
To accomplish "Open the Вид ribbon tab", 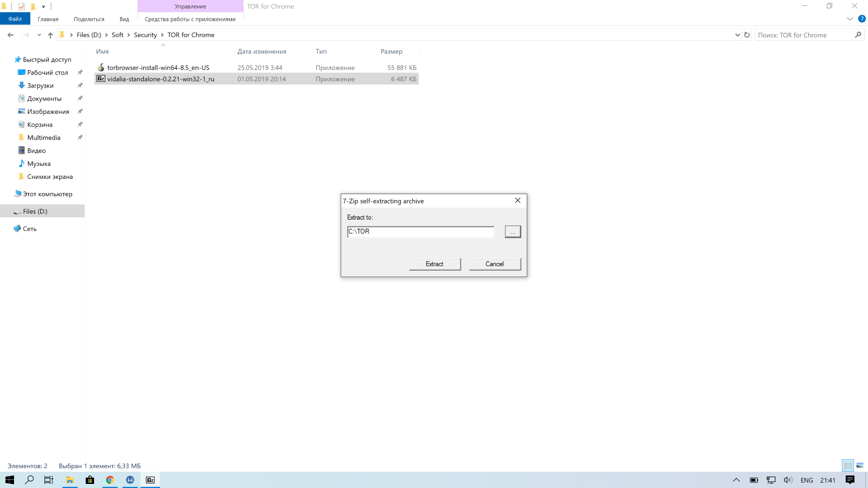I will 124,19.
